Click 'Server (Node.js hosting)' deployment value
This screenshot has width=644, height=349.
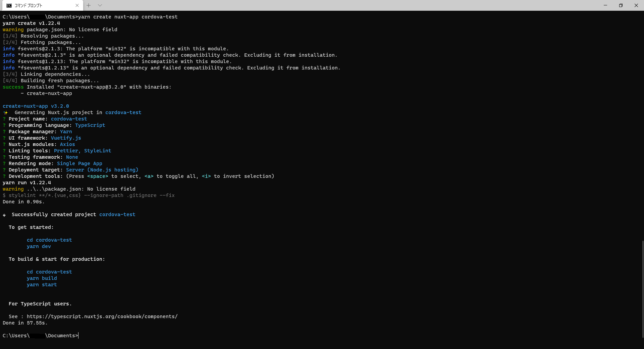coord(102,170)
